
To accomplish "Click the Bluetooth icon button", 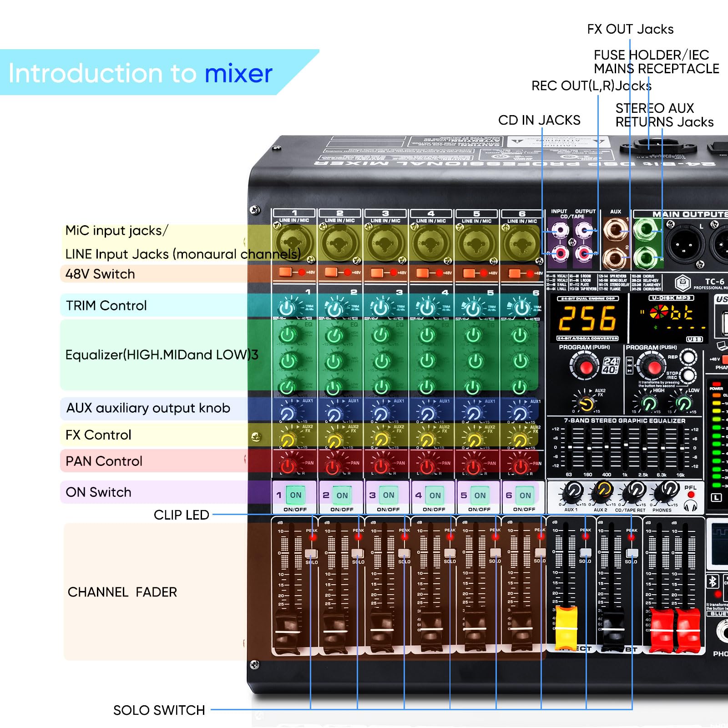I will point(713,581).
